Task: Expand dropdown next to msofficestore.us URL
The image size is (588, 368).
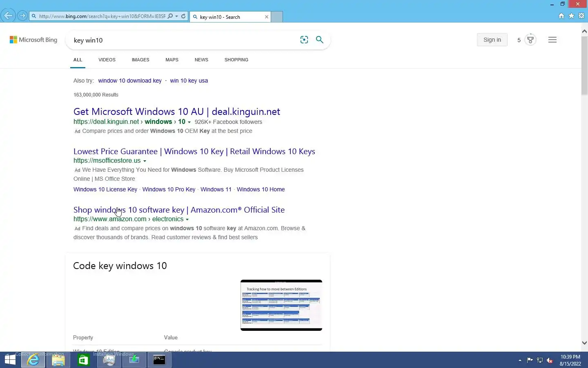Action: [x=145, y=161]
